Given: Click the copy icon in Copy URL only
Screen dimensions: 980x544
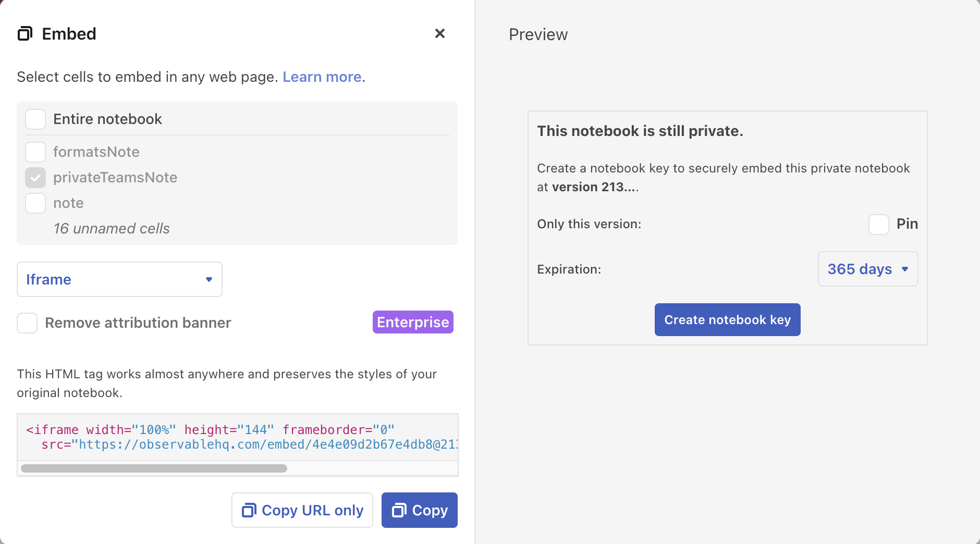Looking at the screenshot, I should click(249, 510).
